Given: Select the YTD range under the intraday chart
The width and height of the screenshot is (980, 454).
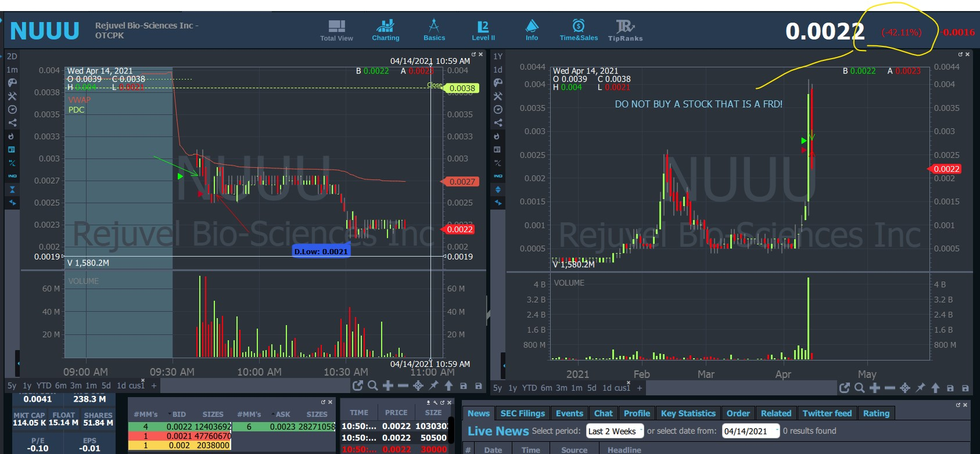Looking at the screenshot, I should (x=44, y=385).
